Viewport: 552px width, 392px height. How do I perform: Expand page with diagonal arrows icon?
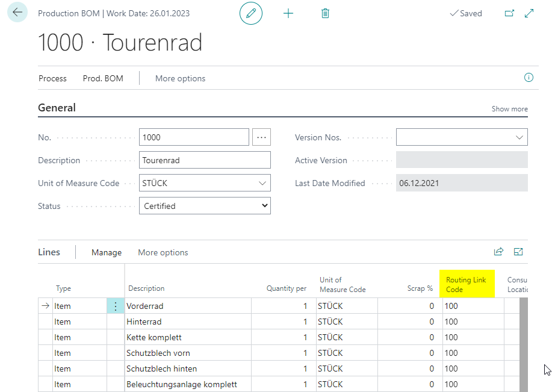(x=529, y=13)
